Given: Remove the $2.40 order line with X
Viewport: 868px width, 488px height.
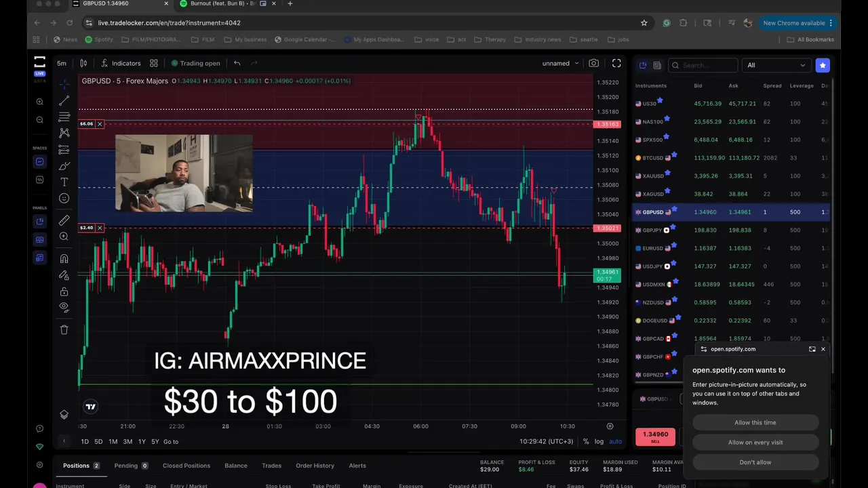Looking at the screenshot, I should [100, 228].
